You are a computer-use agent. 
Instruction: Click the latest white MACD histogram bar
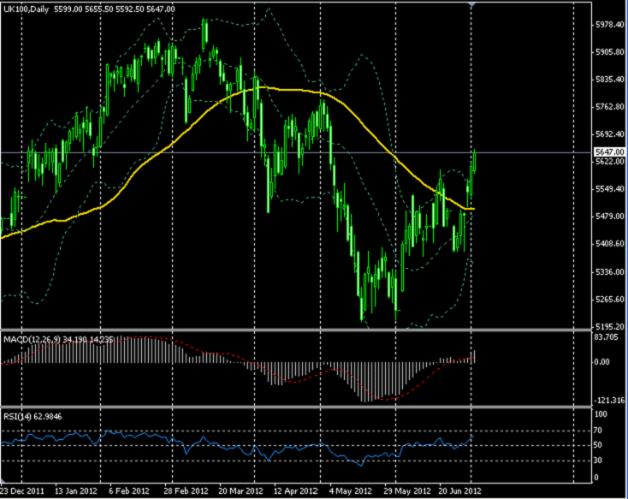coord(474,355)
